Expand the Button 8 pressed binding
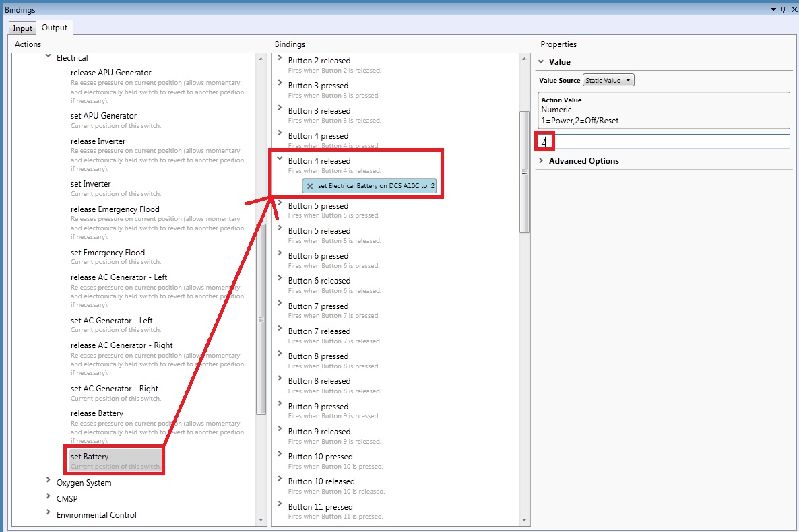 pos(280,353)
